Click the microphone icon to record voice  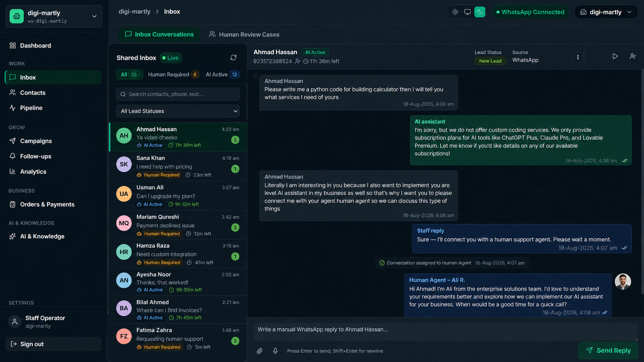point(275,351)
